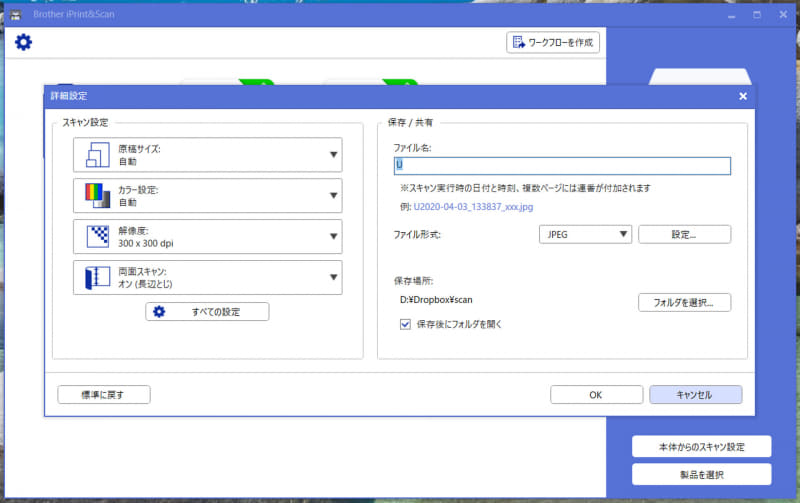The height and width of the screenshot is (503, 800).
Task: Click the キャンセル button
Action: point(695,395)
